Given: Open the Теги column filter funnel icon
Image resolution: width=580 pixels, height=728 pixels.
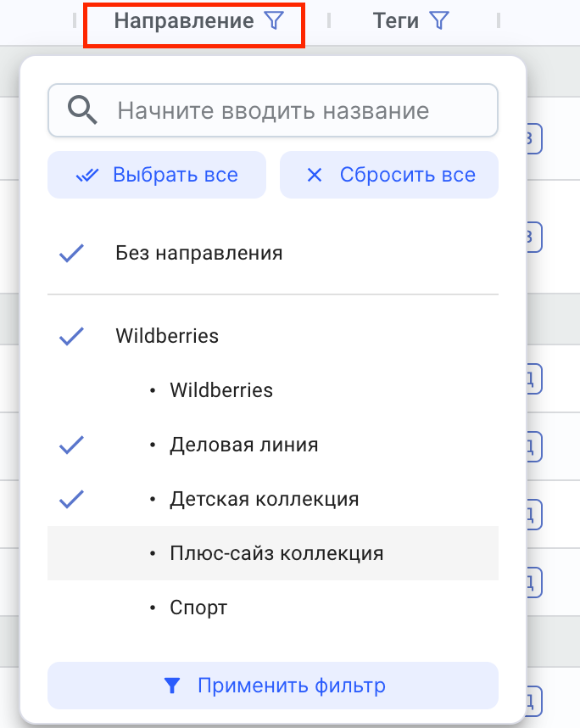Looking at the screenshot, I should [x=438, y=21].
